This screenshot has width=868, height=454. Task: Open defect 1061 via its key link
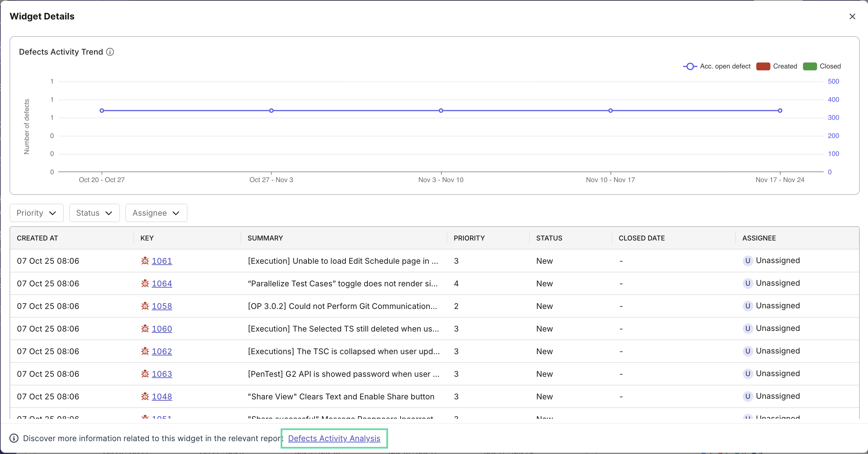point(162,261)
